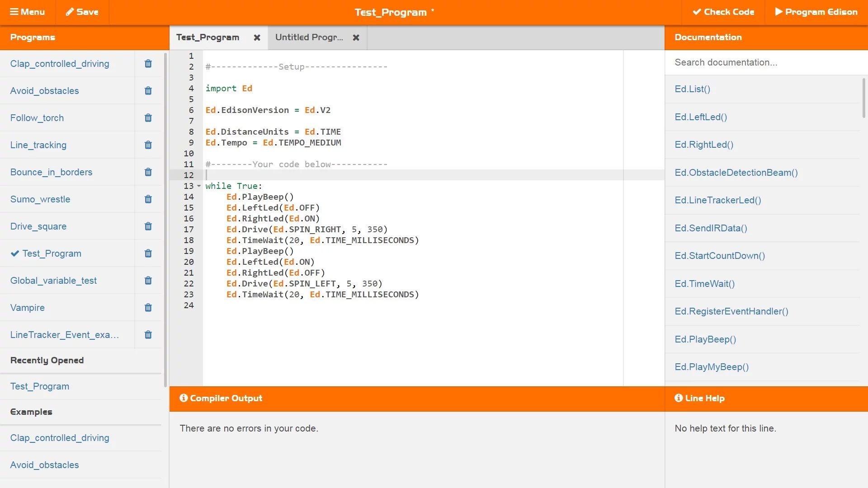
Task: Expand the while True block on line 13
Action: click(x=198, y=185)
